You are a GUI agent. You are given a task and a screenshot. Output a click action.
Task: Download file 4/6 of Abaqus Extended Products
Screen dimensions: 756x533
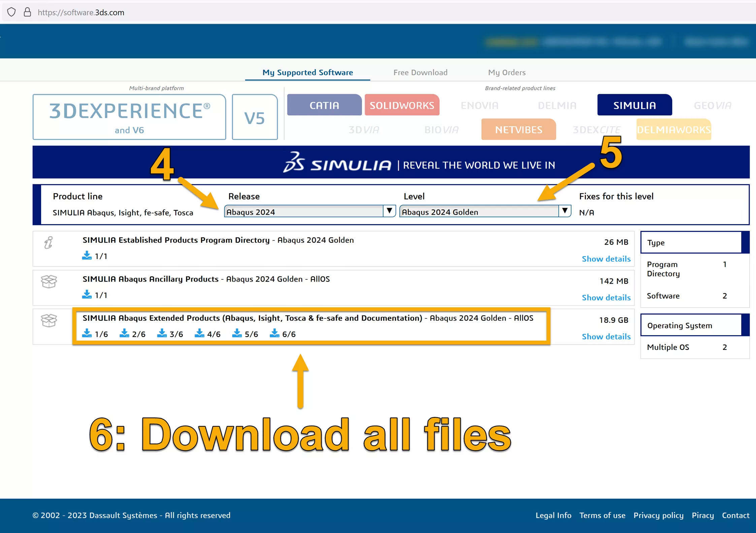[207, 333]
